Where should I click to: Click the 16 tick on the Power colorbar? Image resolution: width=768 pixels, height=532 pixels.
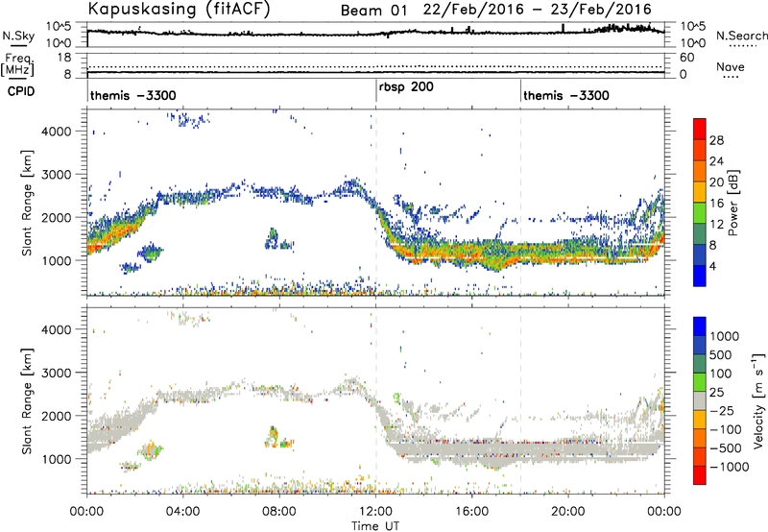click(x=716, y=204)
